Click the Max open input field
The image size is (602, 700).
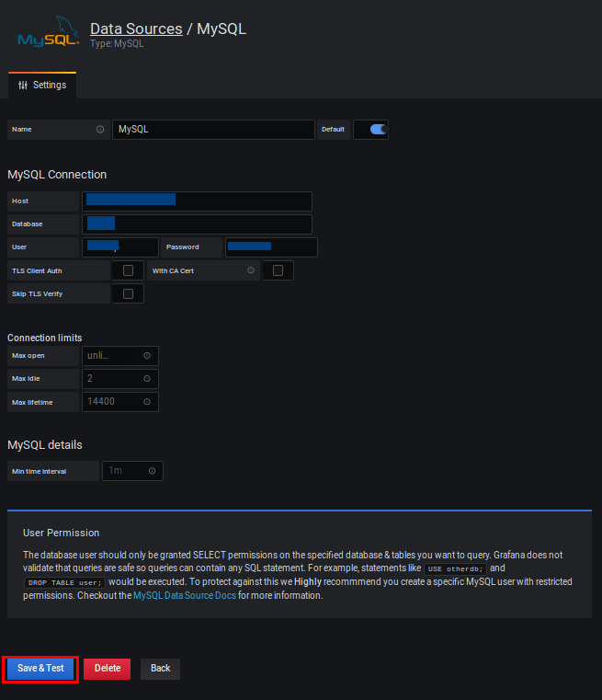point(120,356)
